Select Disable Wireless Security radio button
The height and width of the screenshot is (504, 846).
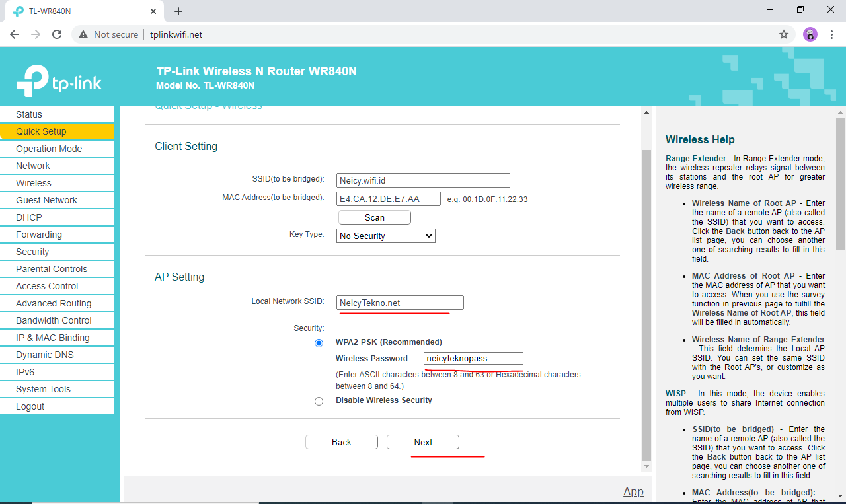coord(319,401)
